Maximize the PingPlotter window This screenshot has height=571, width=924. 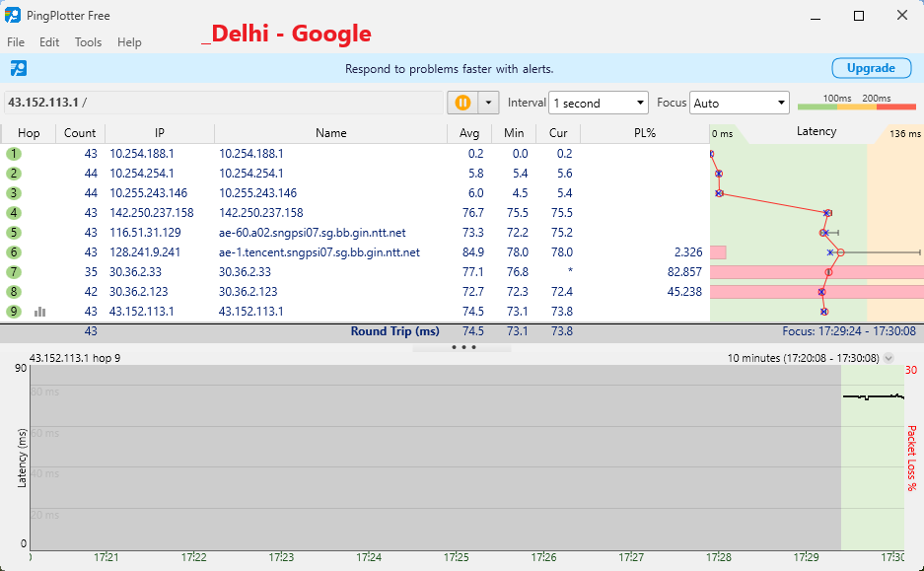pos(859,16)
